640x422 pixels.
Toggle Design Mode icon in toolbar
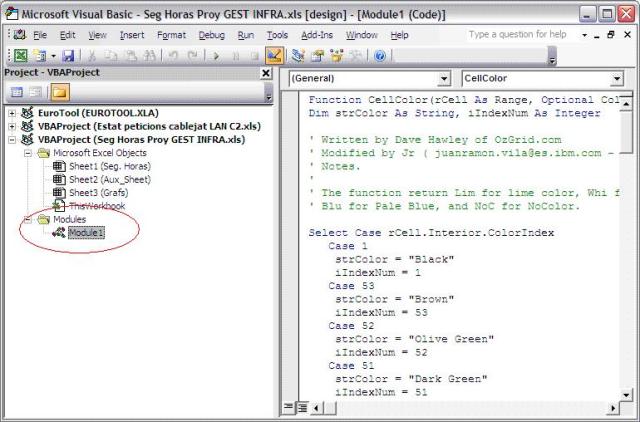[274, 55]
